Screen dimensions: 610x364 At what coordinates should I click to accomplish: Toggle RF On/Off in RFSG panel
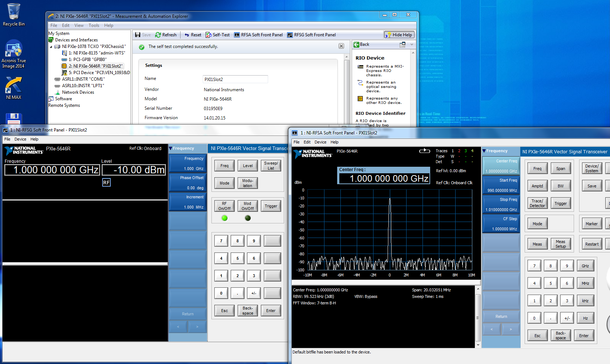click(225, 206)
